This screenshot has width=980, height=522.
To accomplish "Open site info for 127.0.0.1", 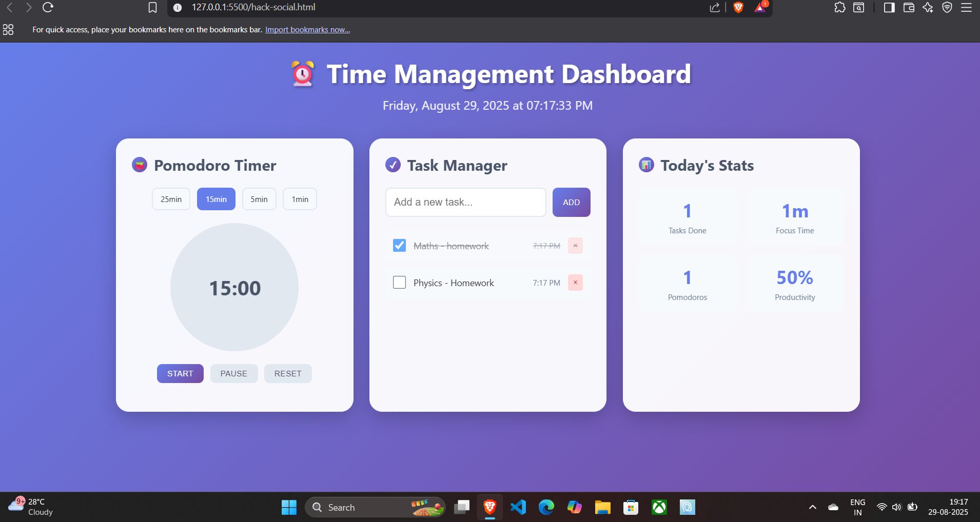I will point(177,7).
